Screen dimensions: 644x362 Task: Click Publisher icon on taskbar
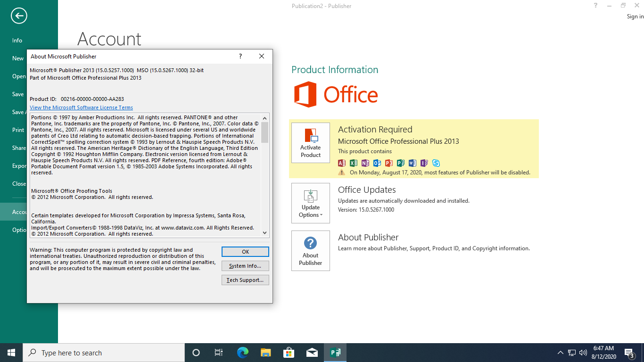pyautogui.click(x=335, y=353)
